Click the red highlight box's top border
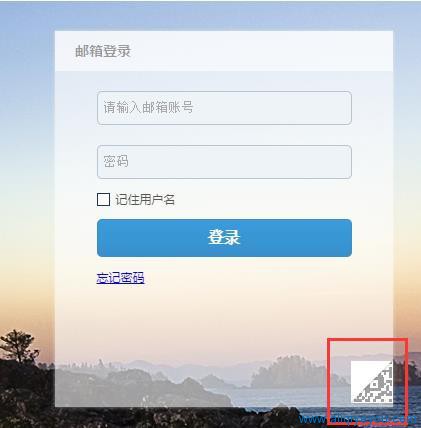421x428 pixels. point(367,340)
